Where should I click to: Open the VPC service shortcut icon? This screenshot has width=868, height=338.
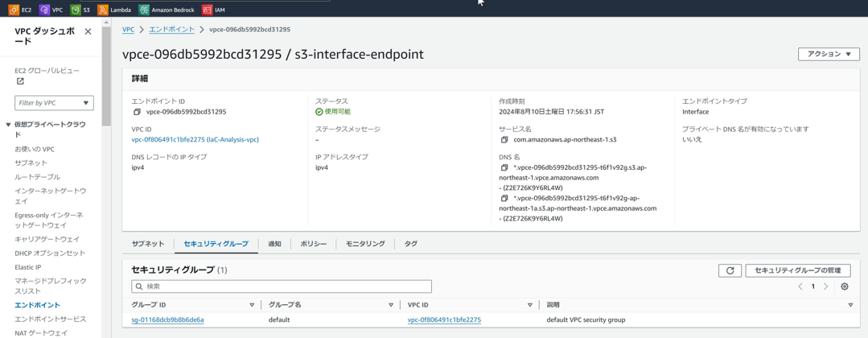[44, 10]
